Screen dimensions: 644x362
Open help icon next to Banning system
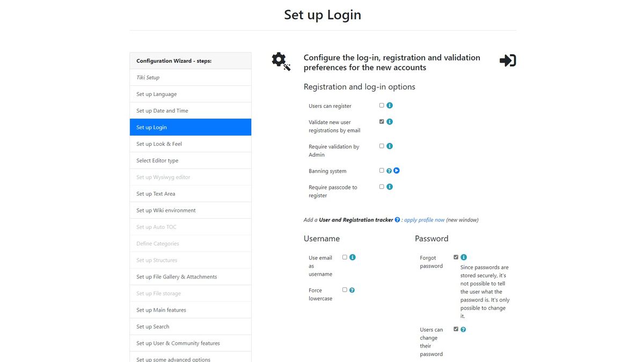pyautogui.click(x=389, y=170)
